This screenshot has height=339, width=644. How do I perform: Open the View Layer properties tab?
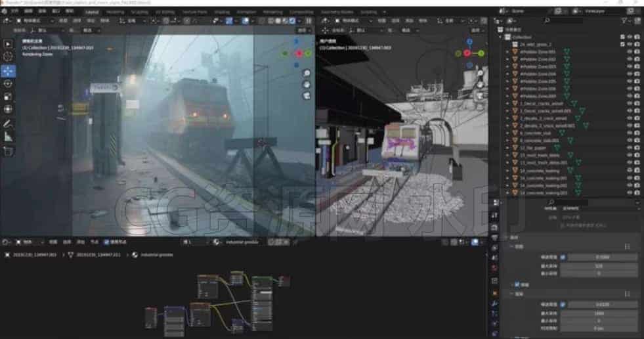(494, 248)
